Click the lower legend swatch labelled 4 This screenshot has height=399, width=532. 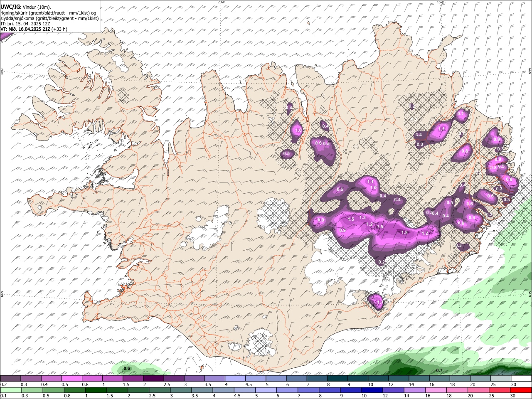point(224,390)
